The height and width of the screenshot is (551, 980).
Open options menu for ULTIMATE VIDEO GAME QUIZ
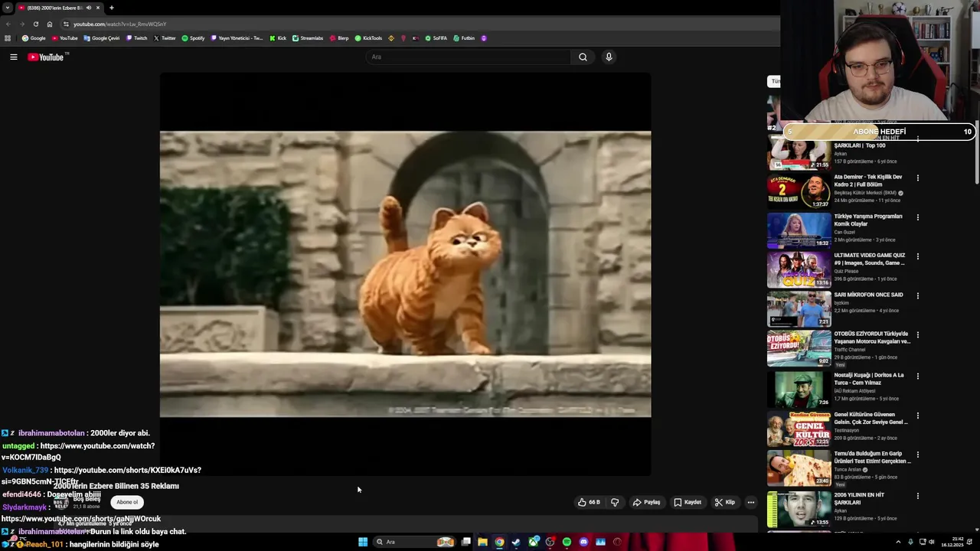pyautogui.click(x=918, y=256)
